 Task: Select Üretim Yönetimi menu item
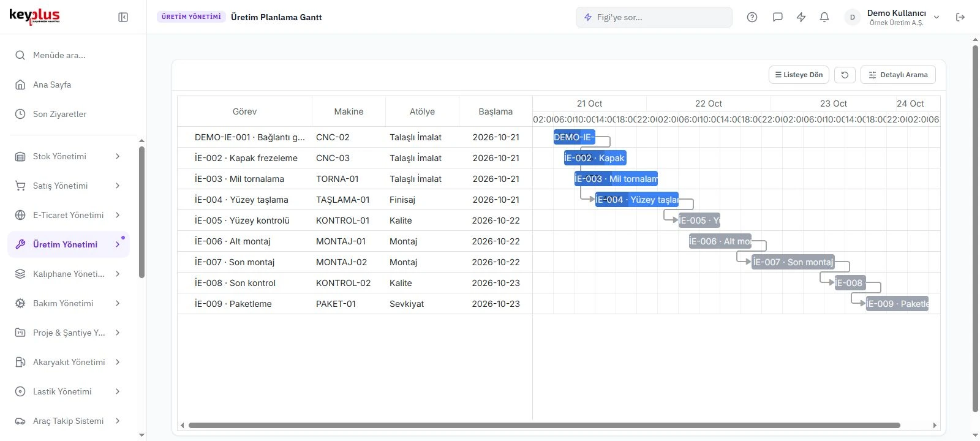pos(69,244)
